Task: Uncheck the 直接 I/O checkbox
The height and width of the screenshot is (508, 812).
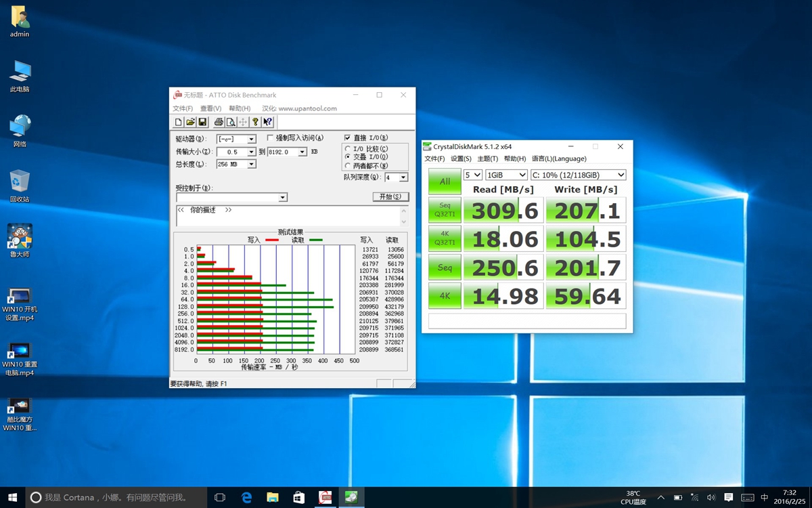Action: (348, 138)
